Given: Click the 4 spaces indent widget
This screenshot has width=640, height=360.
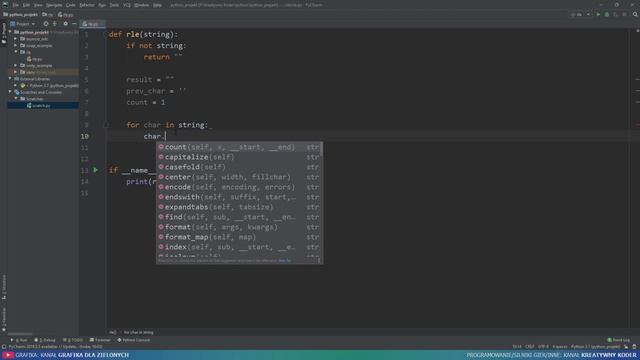Looking at the screenshot, I should (560, 347).
